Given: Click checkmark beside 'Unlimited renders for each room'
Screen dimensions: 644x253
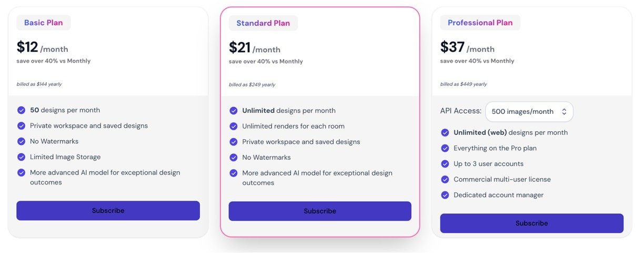Looking at the screenshot, I should pyautogui.click(x=234, y=126).
